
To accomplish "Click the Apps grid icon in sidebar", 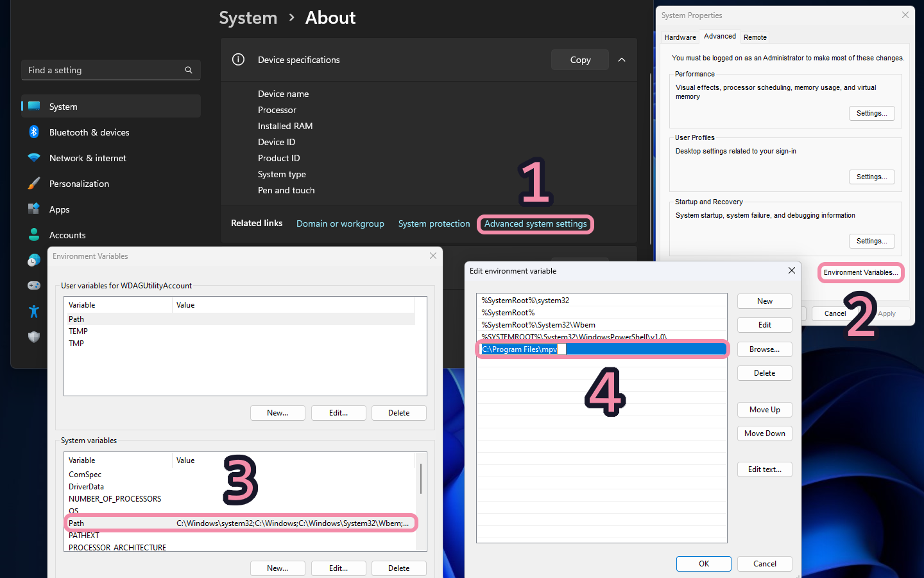I will (x=34, y=209).
